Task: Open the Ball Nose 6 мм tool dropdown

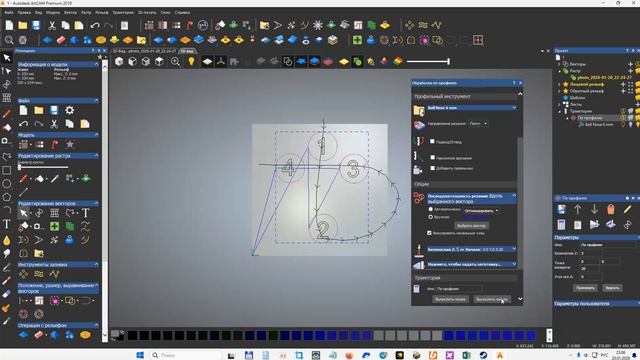Action: [x=514, y=108]
